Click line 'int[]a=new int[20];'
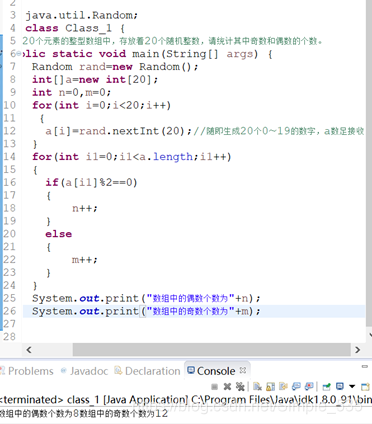This screenshot has width=372, height=424. click(95, 80)
